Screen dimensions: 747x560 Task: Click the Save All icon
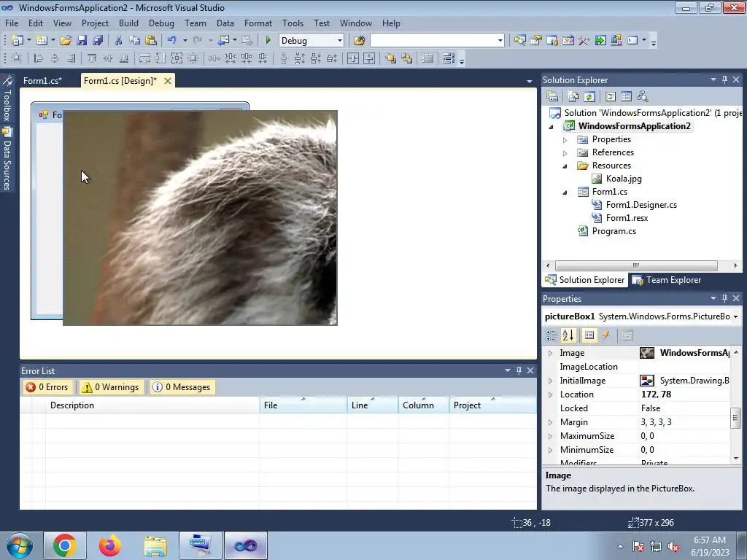98,41
